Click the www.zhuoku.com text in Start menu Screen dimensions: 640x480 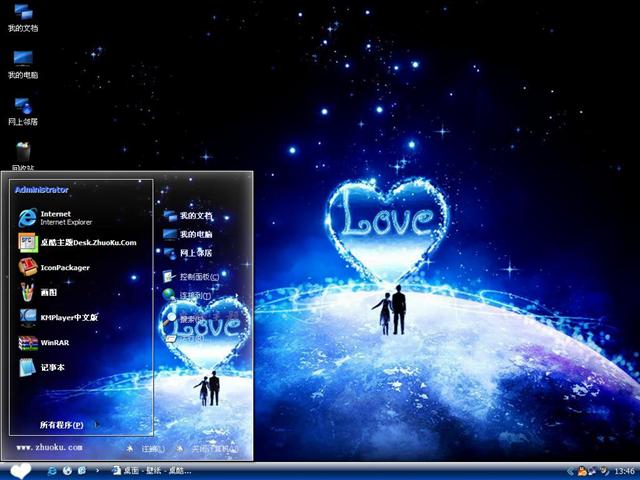coord(49,447)
